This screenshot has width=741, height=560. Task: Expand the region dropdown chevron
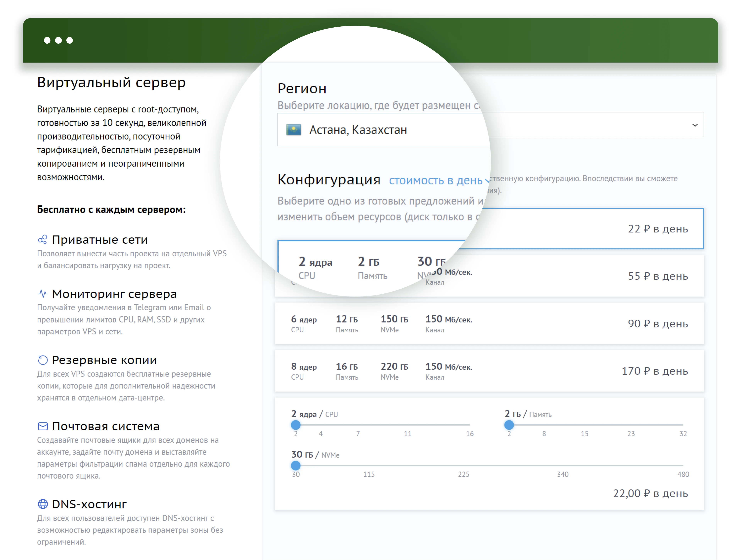pos(695,125)
